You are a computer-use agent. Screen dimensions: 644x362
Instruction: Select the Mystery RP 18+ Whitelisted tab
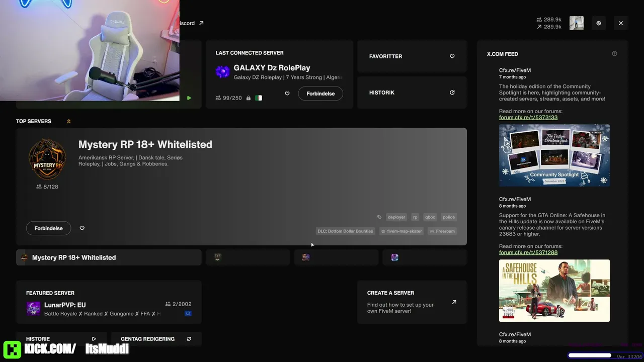[109, 257]
